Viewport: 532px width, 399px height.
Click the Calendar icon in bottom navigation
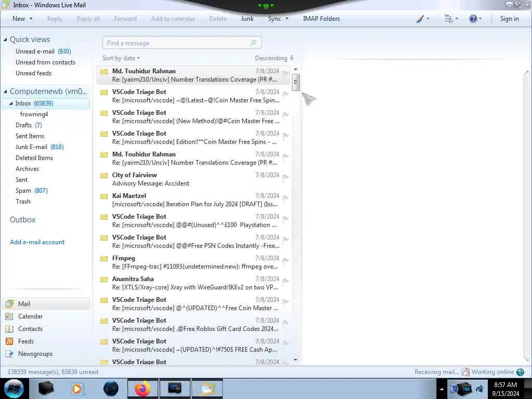click(x=9, y=316)
